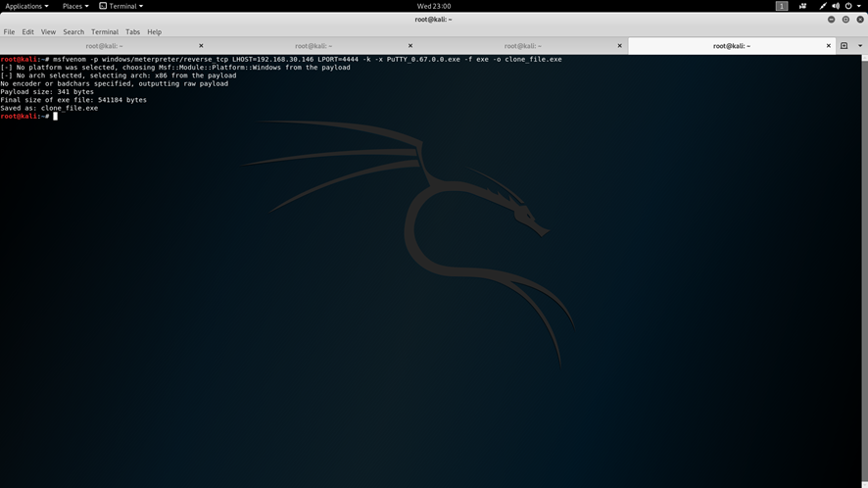Maximize the terminal window

click(845, 20)
